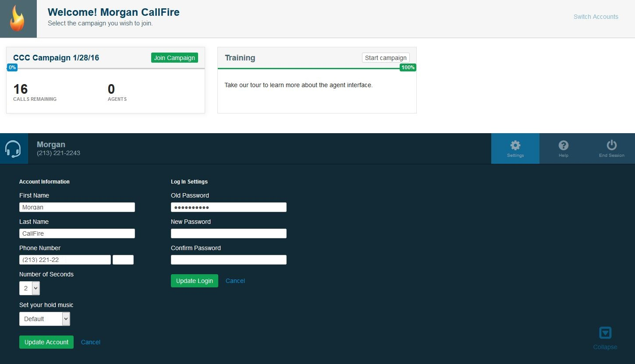
Task: Click the Update Account button
Action: tap(46, 342)
